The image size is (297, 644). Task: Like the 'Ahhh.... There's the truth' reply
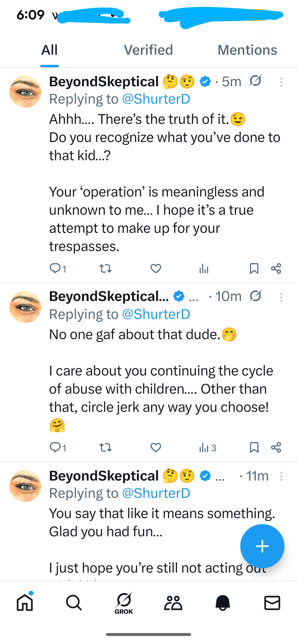point(156,269)
